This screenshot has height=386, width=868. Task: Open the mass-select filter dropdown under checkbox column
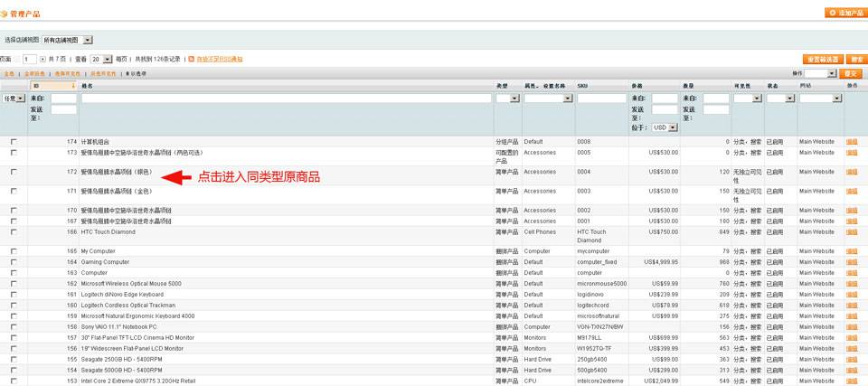14,98
